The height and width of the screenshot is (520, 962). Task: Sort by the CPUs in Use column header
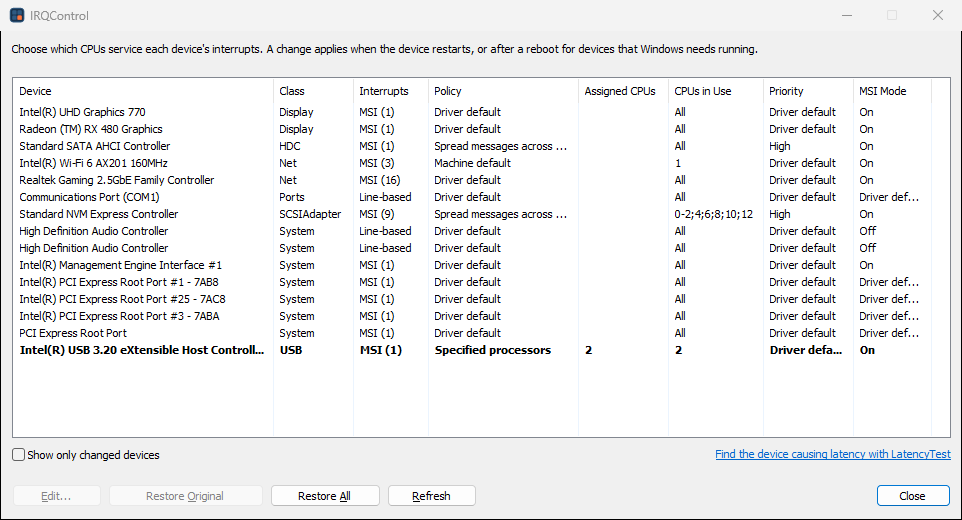click(716, 91)
